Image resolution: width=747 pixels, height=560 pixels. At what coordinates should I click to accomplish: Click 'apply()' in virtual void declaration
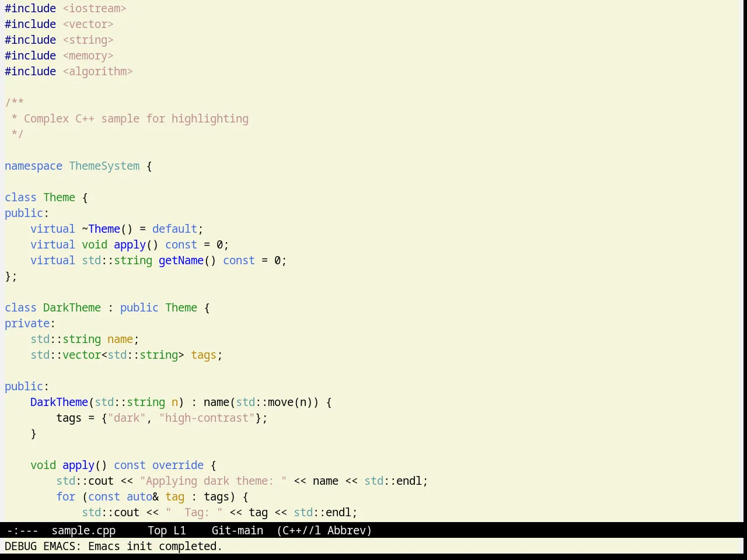[136, 244]
